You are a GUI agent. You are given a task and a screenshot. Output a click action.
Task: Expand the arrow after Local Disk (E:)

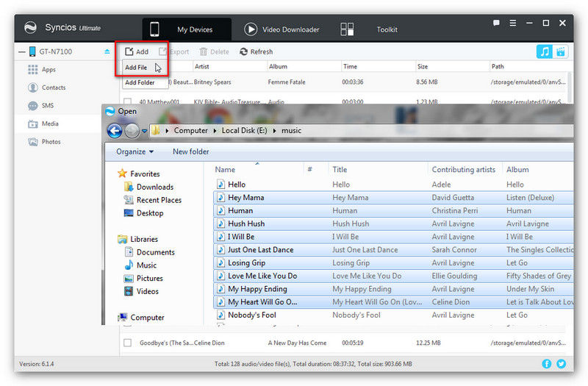coord(274,131)
